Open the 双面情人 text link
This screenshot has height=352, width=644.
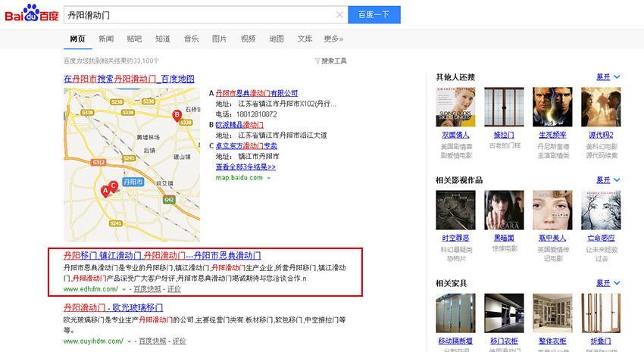(455, 135)
